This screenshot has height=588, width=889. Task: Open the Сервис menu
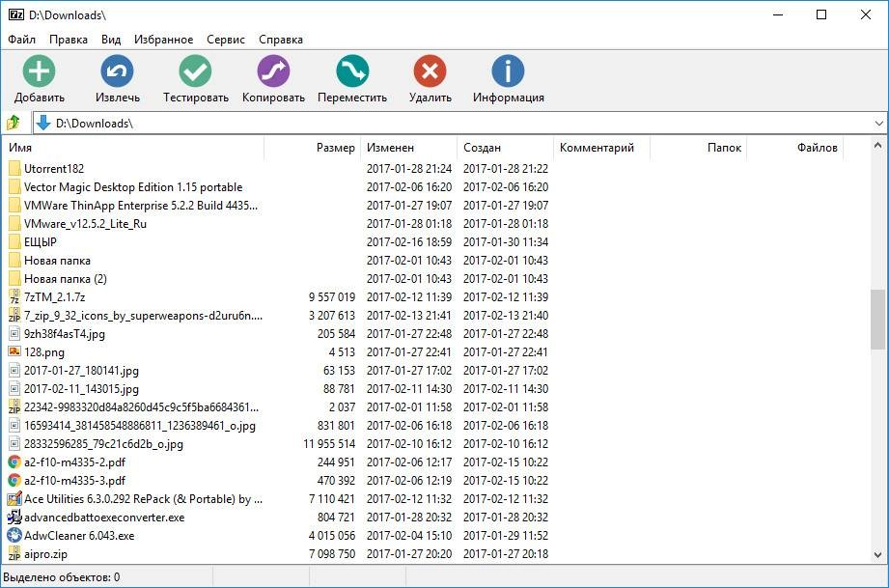[226, 40]
